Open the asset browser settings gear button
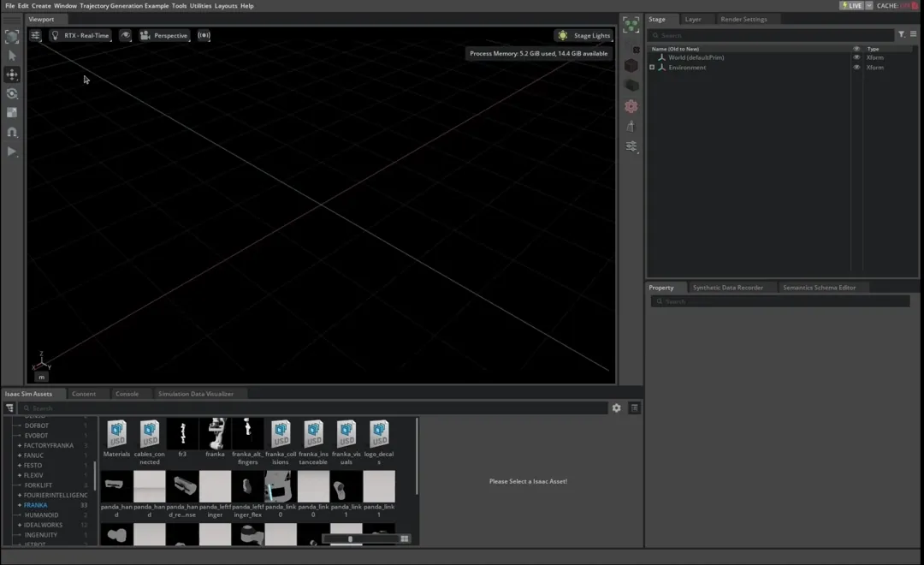The height and width of the screenshot is (565, 924). click(x=616, y=407)
